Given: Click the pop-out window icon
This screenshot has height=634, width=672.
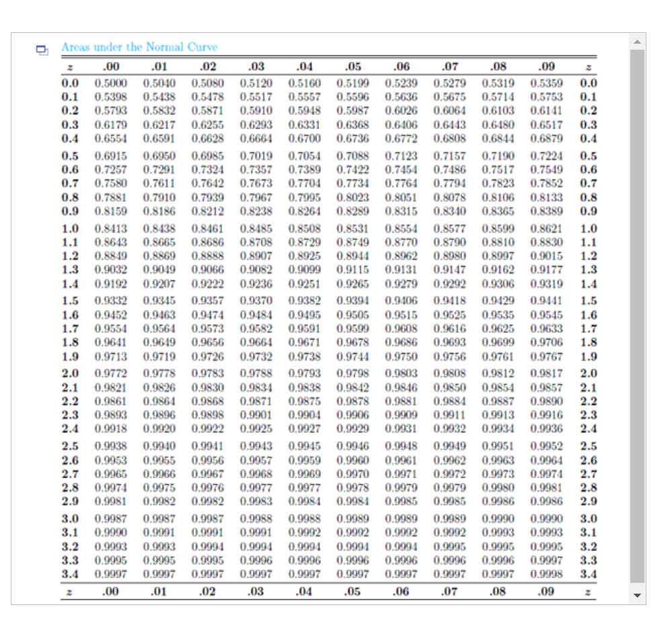Looking at the screenshot, I should click(42, 50).
